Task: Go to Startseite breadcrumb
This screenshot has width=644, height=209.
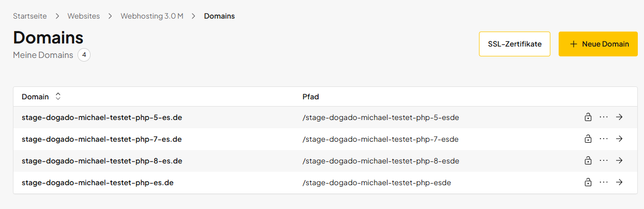Action: pyautogui.click(x=30, y=16)
